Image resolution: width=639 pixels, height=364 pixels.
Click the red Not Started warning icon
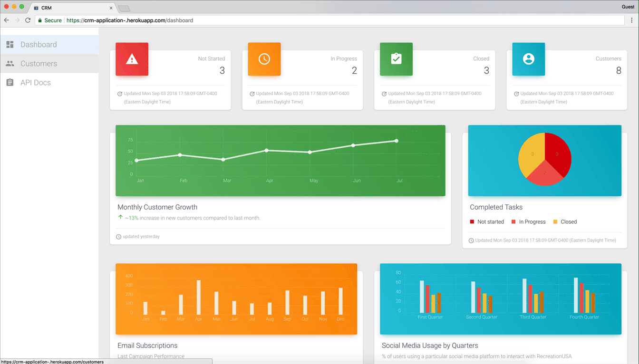pyautogui.click(x=132, y=59)
